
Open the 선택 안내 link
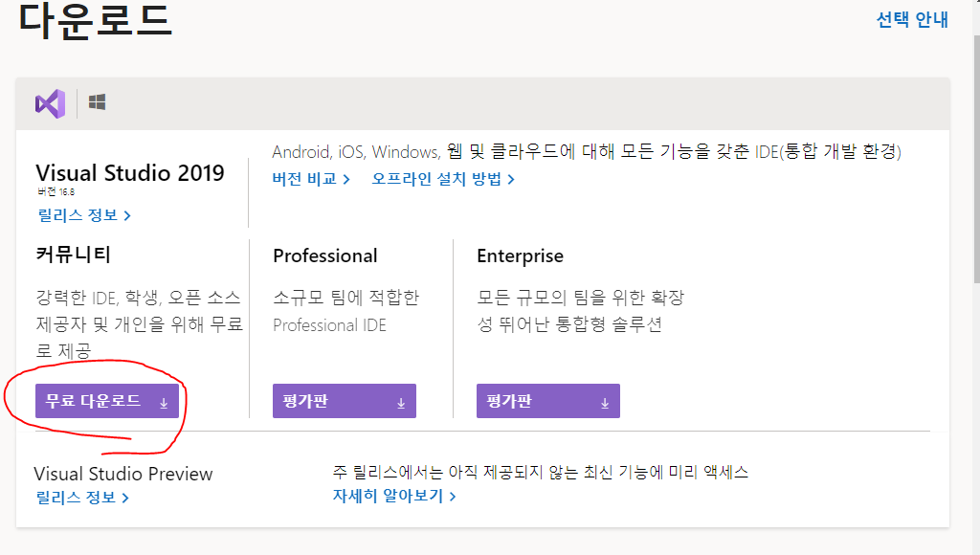912,19
